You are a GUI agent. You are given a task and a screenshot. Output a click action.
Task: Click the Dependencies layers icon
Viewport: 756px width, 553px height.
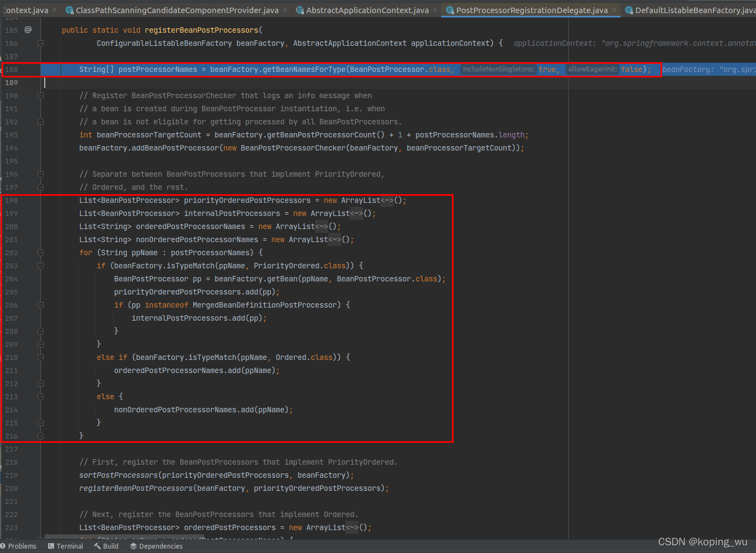coord(133,546)
